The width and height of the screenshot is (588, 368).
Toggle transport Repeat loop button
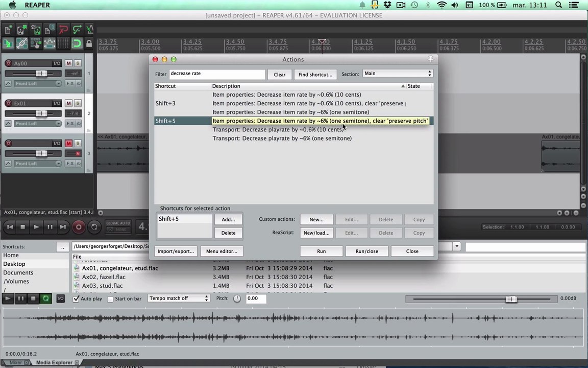point(94,227)
